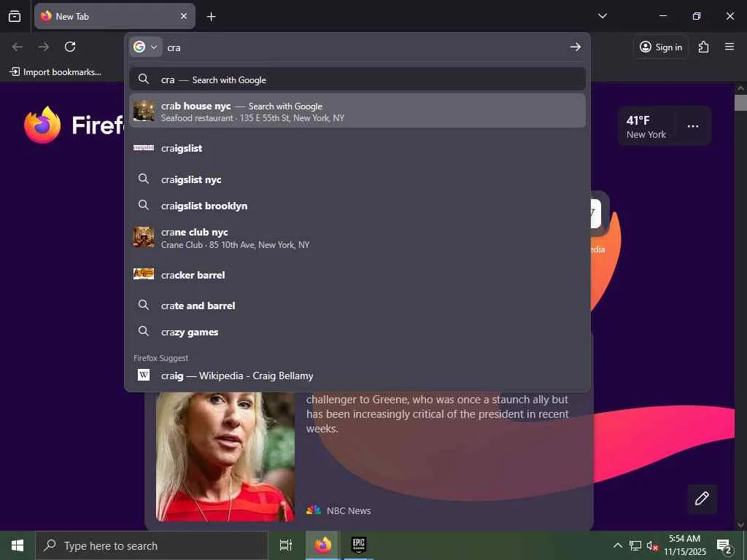Viewport: 747px width, 560px height.
Task: Open the Windows Start menu
Action: 18,545
